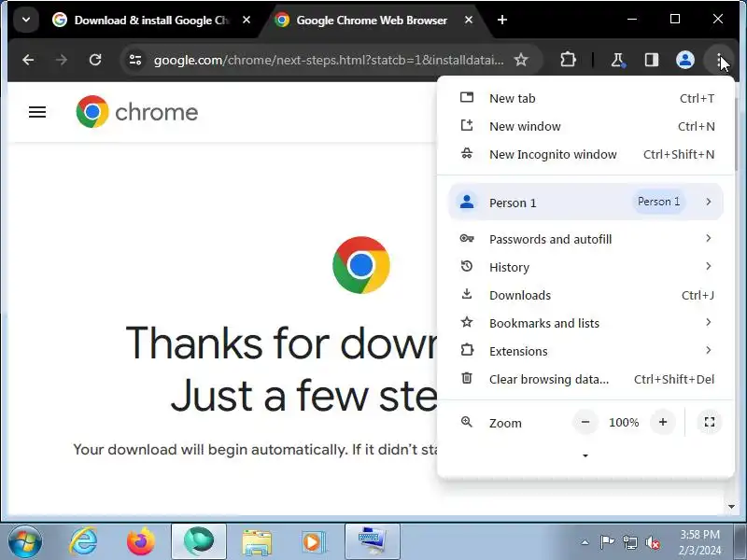
Task: Launch Internet Explorer from taskbar
Action: (83, 542)
